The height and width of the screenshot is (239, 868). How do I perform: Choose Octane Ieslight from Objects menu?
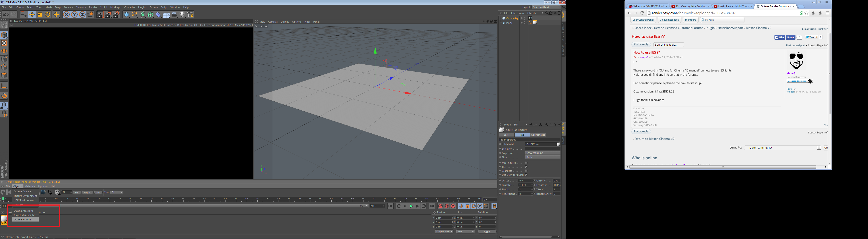(x=23, y=220)
